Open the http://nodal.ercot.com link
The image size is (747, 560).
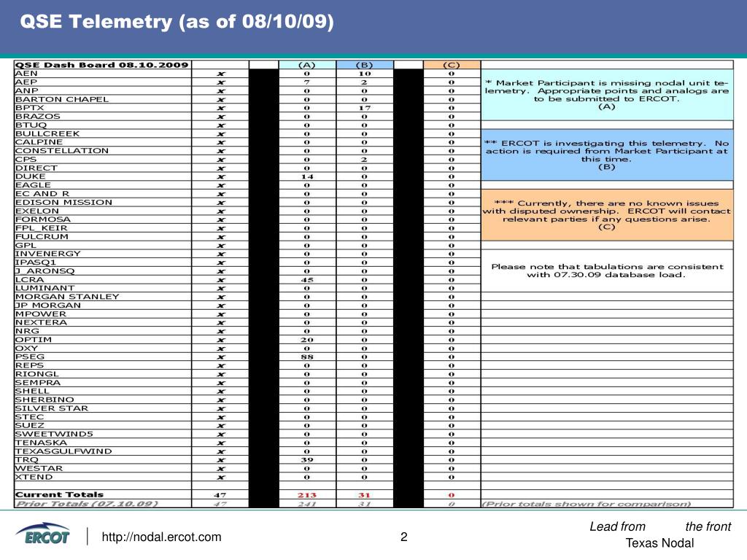(x=161, y=537)
